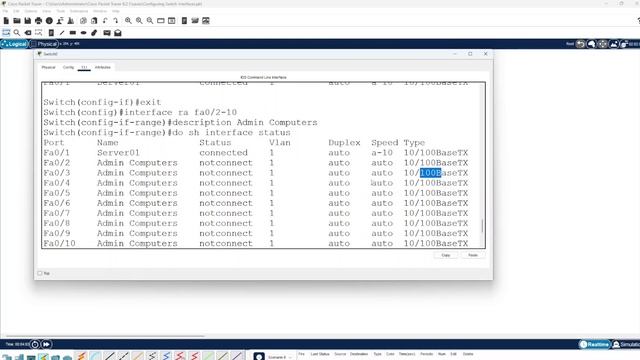Switch to Logical workspace view
This screenshot has width=640, height=360.
[14, 44]
